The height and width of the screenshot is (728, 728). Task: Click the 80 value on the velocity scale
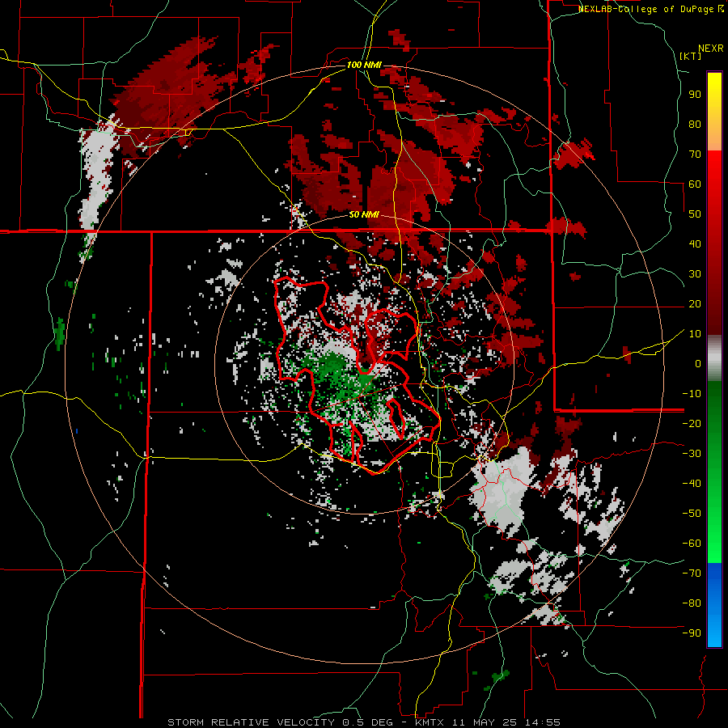coord(695,124)
